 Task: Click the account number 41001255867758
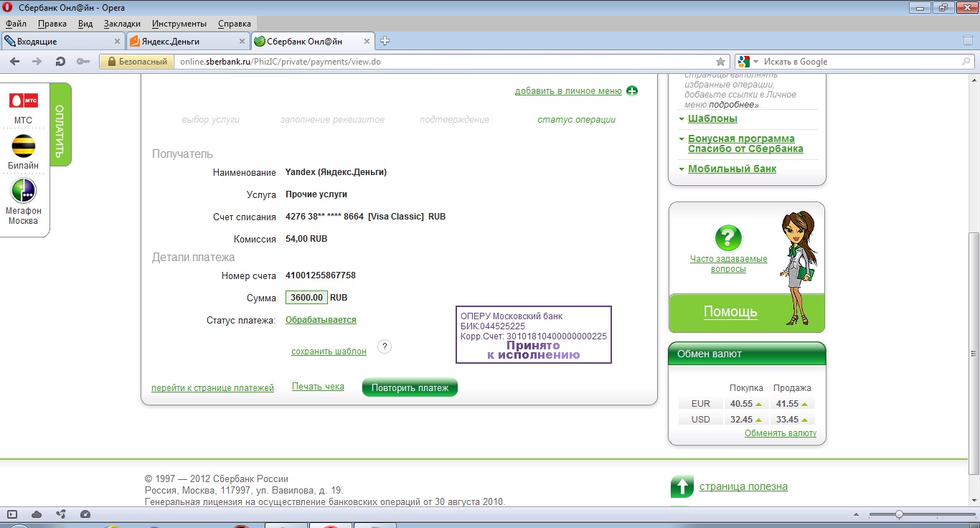[x=321, y=275]
